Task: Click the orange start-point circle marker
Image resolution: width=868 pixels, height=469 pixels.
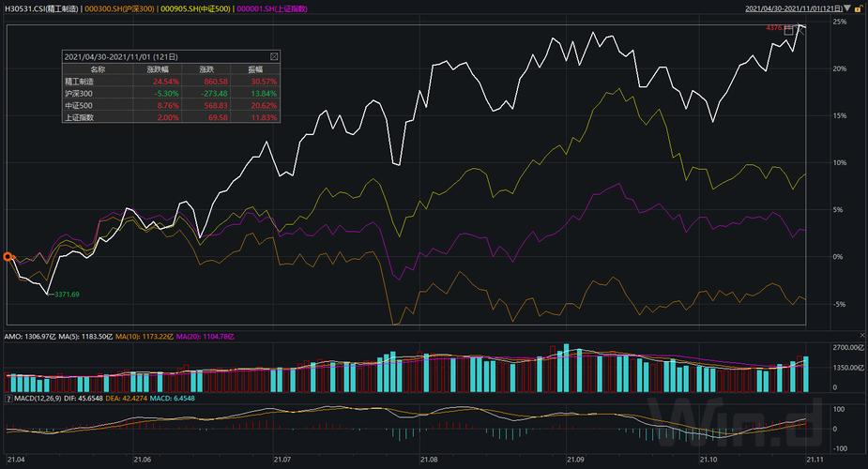Action: (8, 257)
